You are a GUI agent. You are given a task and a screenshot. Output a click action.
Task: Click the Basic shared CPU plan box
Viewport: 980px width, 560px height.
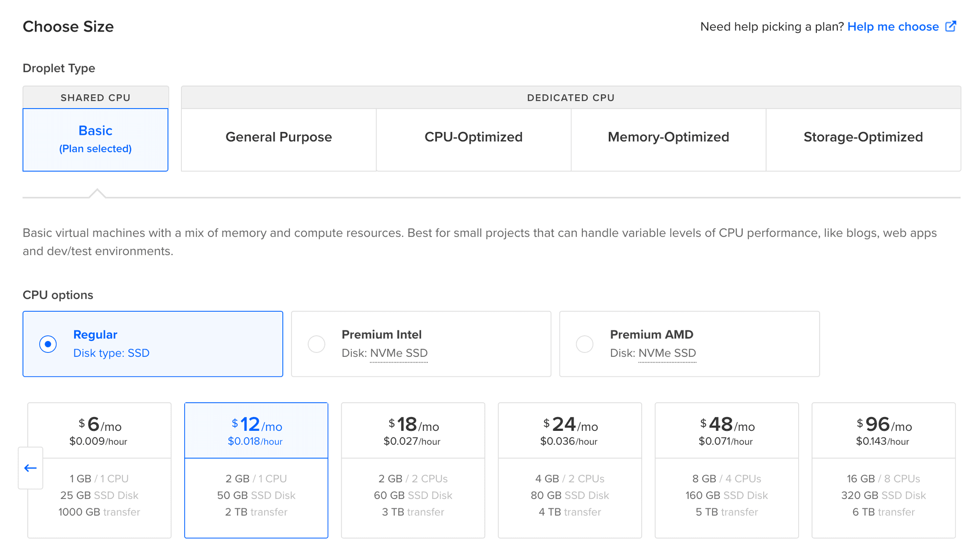pyautogui.click(x=95, y=139)
